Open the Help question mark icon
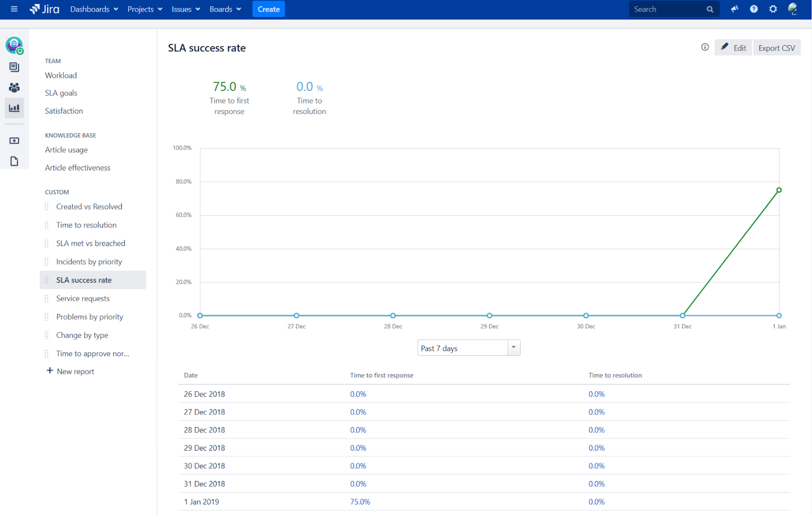The height and width of the screenshot is (515, 812). [x=754, y=9]
